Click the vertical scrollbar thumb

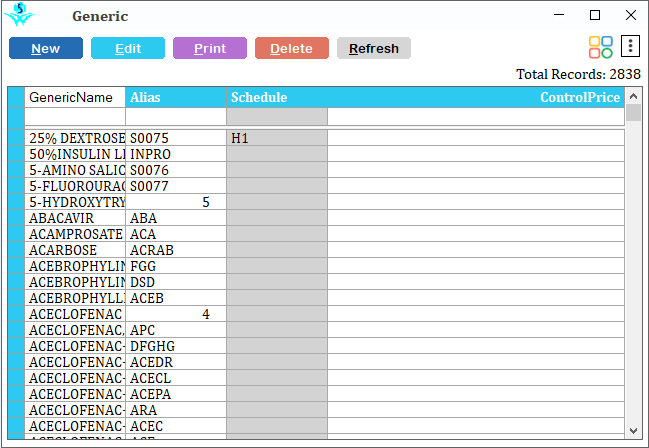point(633,113)
